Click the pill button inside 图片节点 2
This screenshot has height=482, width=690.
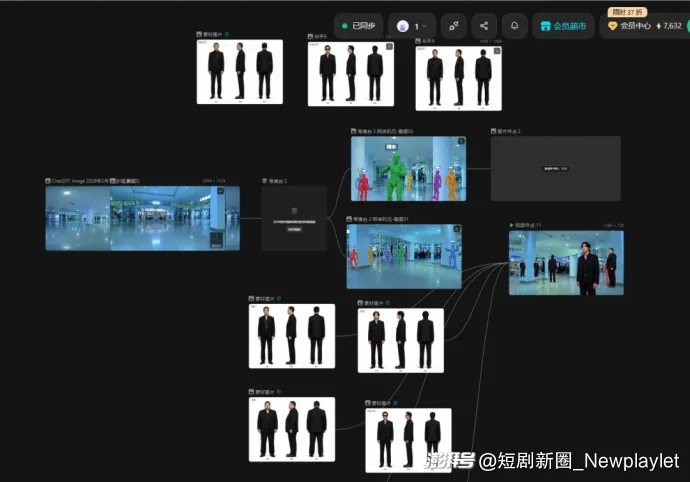(x=555, y=169)
